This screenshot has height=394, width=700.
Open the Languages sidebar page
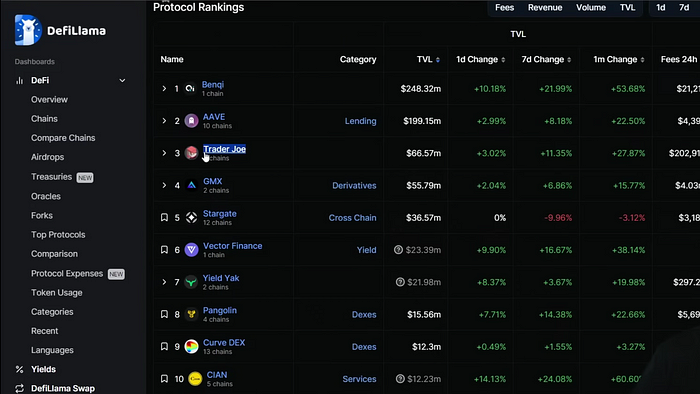[x=52, y=350]
